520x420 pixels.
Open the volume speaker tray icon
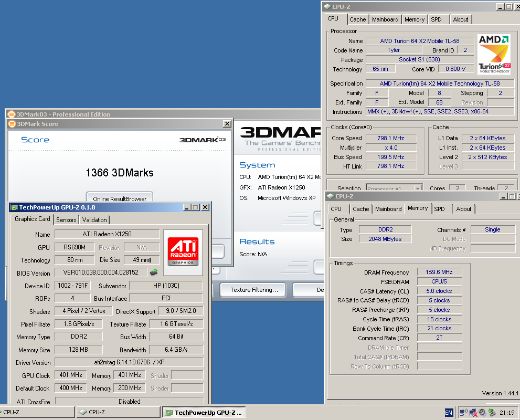483,412
